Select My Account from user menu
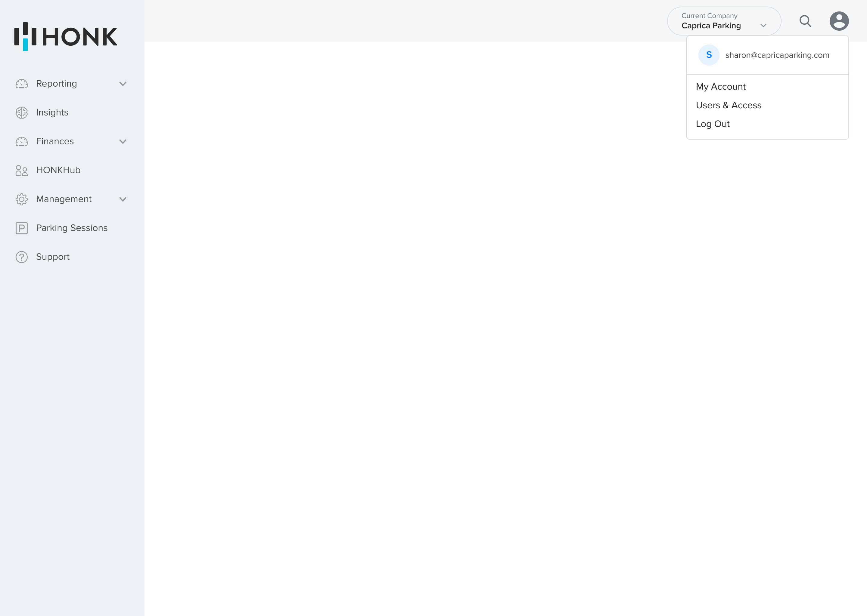 [720, 87]
